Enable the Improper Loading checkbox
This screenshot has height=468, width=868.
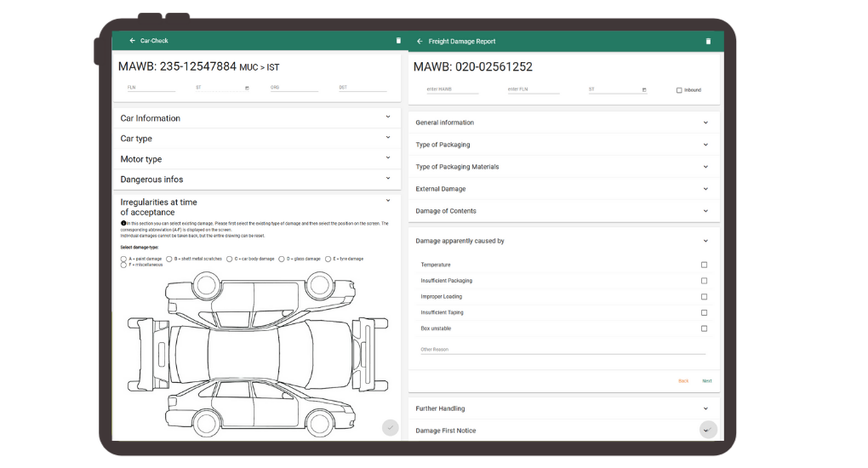704,297
